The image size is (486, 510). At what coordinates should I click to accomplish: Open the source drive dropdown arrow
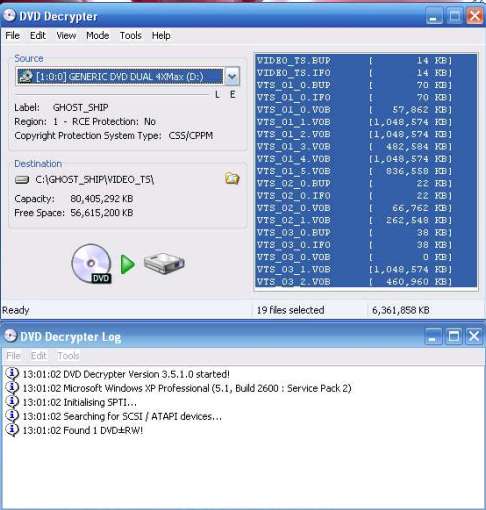(232, 77)
